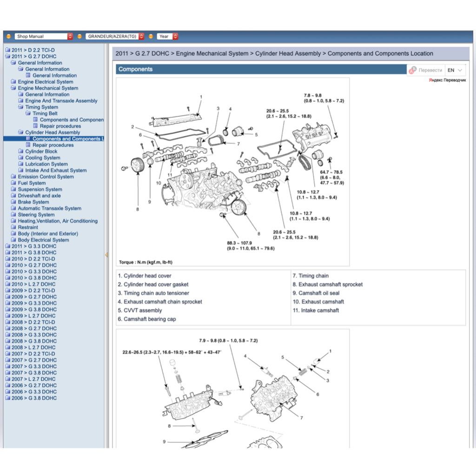Click the orange dot before the Year selector
Image resolution: width=476 pixels, height=476 pixels.
[x=152, y=36]
